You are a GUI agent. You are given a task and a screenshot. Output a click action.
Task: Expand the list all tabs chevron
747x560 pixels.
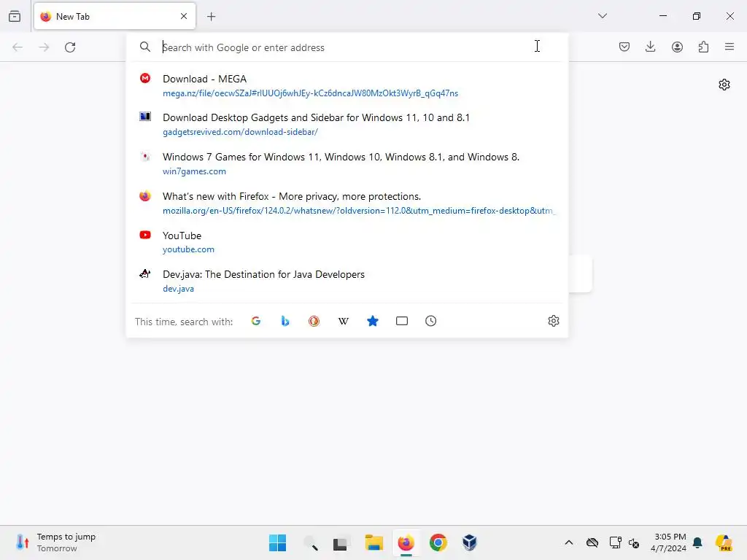(602, 16)
